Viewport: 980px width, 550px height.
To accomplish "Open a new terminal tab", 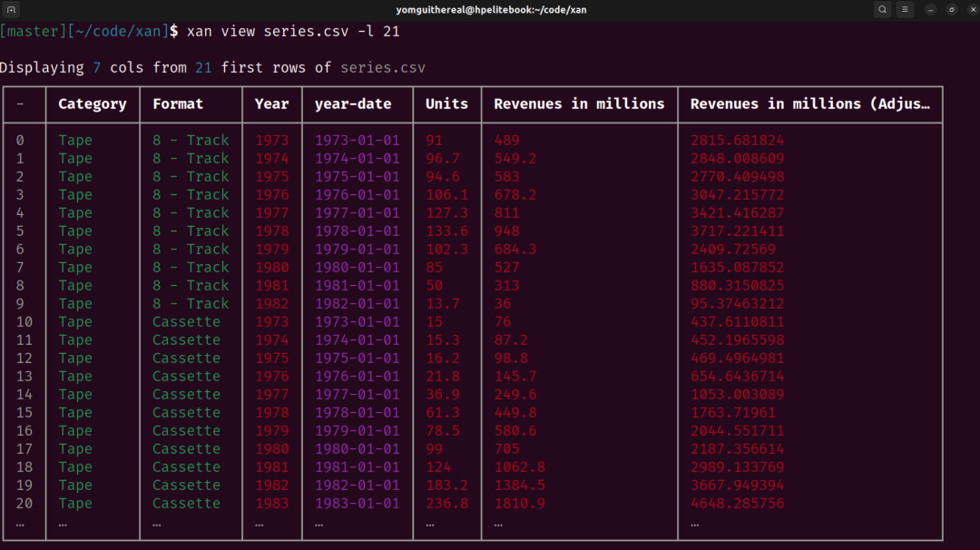I will pyautogui.click(x=11, y=10).
